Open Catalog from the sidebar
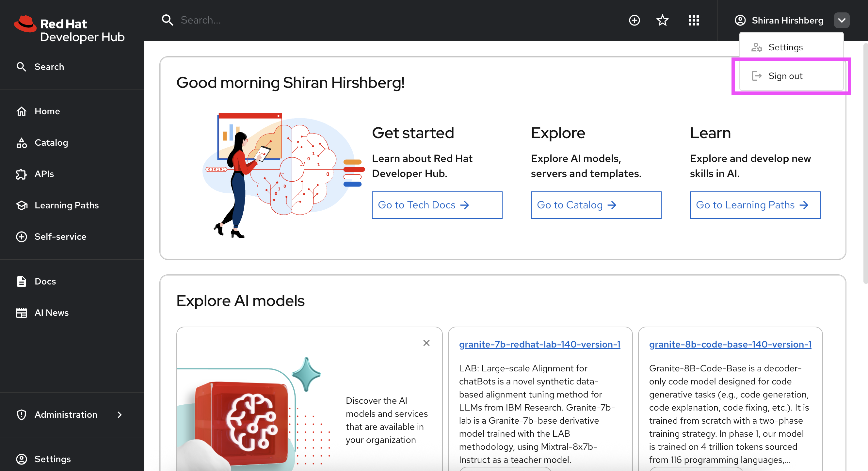 (x=51, y=142)
